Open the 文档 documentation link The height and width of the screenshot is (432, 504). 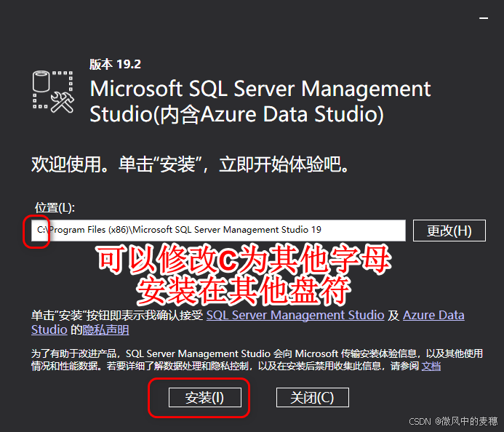tap(431, 366)
